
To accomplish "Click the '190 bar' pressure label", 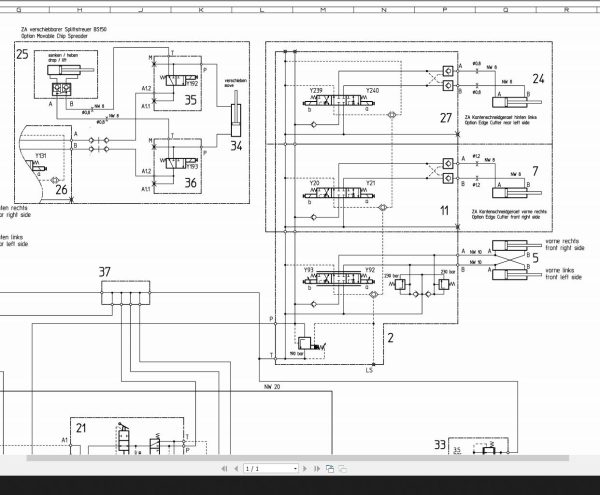I will point(297,354).
